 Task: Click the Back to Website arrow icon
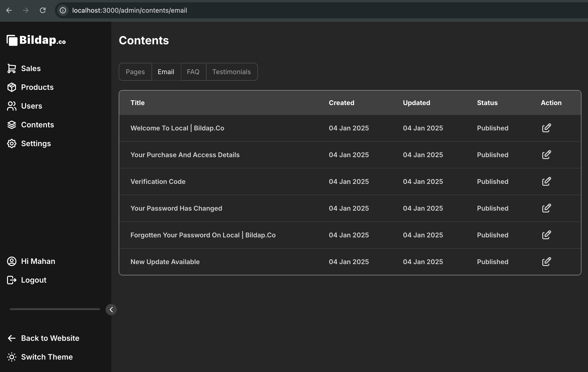(x=11, y=338)
